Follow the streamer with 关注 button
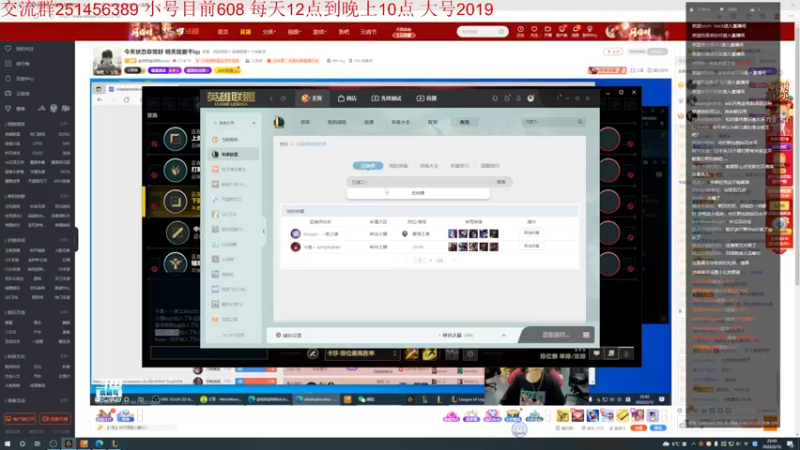 613,52
